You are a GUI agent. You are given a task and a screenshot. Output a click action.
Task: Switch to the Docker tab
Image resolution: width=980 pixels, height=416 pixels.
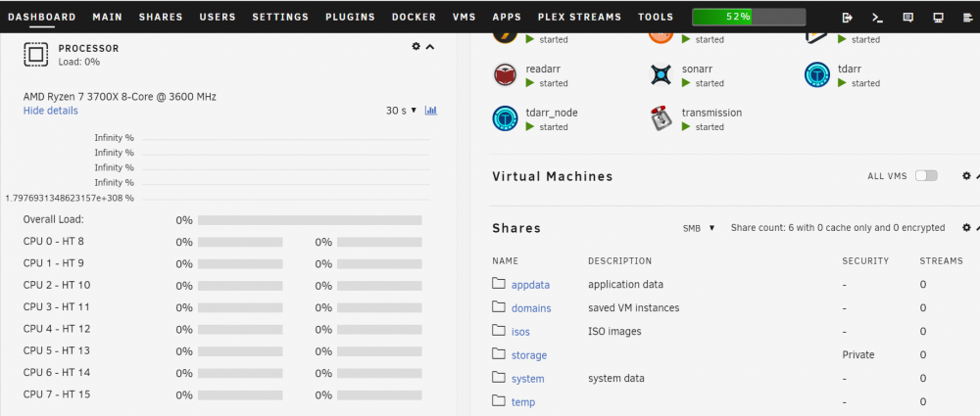point(414,17)
